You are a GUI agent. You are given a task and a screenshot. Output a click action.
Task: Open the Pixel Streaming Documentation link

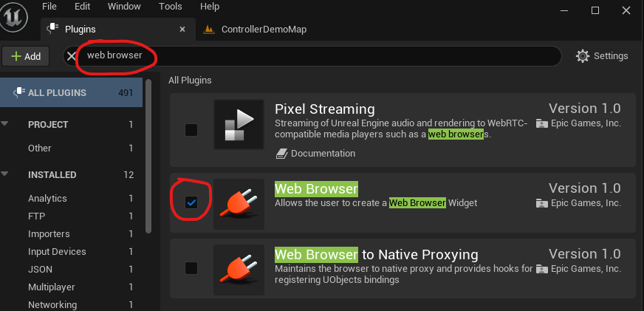(323, 154)
